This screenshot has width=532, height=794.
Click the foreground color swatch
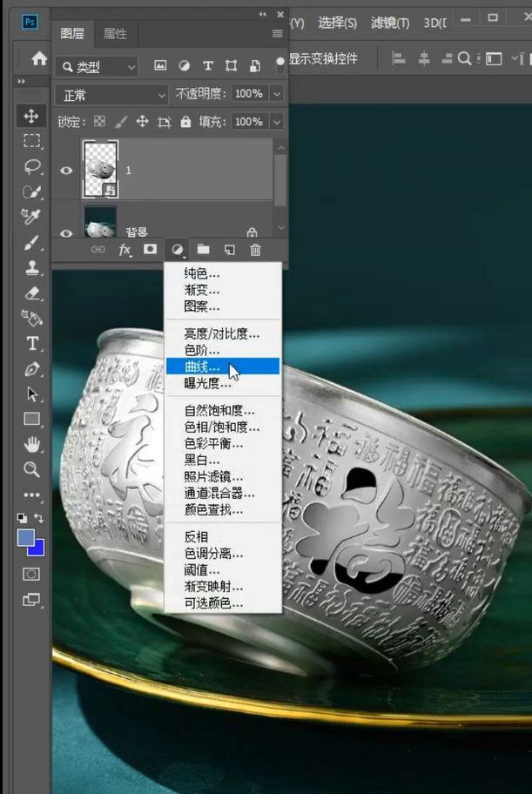click(x=26, y=537)
